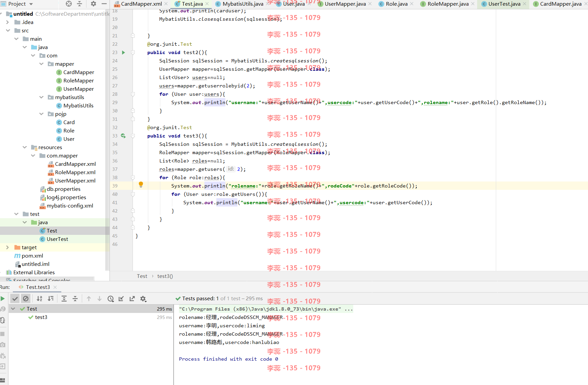Open the Project view dropdown

pos(20,4)
